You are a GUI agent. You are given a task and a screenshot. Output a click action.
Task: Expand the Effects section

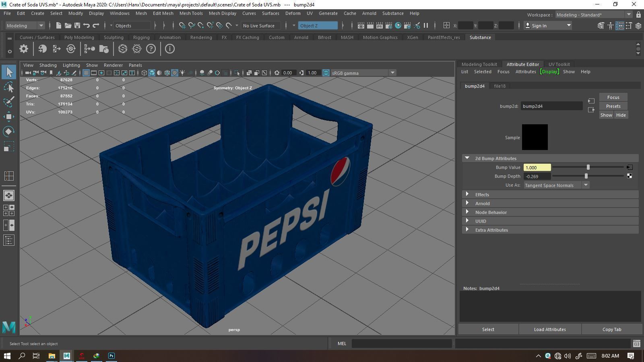pos(467,194)
